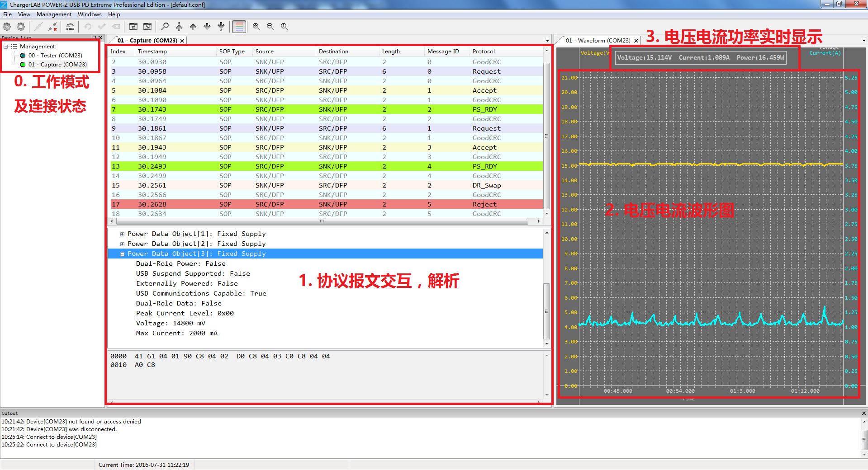Close the 01 - Capture (COM23) tab
The image size is (868, 470).
(182, 41)
